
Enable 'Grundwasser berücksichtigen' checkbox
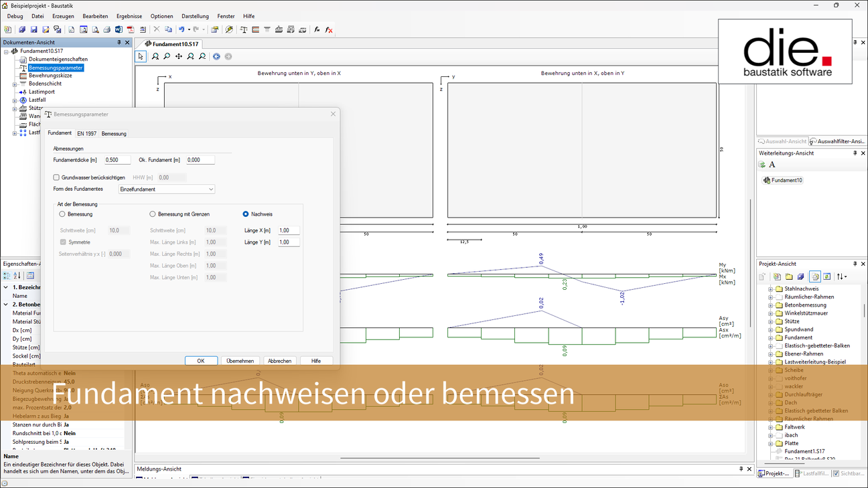coord(57,177)
